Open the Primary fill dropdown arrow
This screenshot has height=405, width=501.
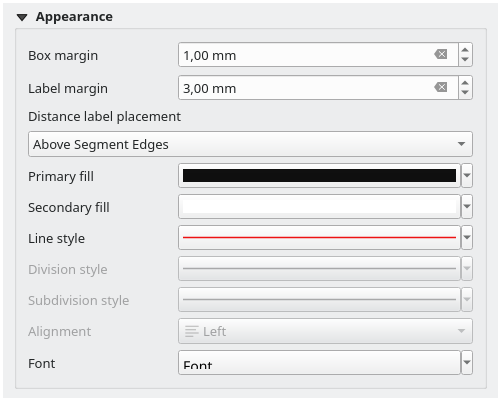point(467,176)
